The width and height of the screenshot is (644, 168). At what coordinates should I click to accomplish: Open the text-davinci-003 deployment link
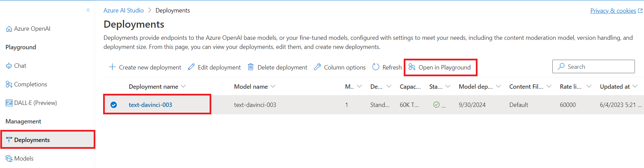[150, 105]
